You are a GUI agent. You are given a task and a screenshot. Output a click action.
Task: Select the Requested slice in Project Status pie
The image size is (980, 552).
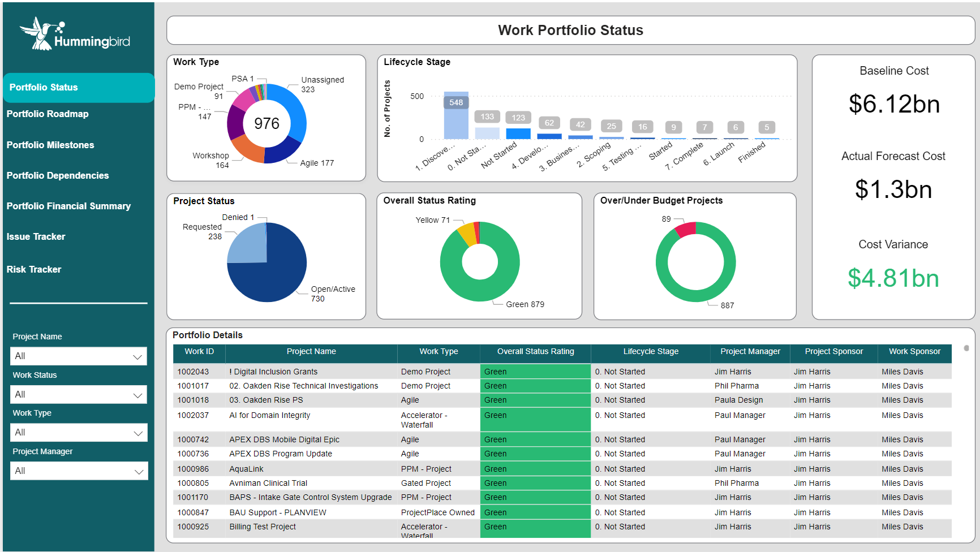coord(247,244)
